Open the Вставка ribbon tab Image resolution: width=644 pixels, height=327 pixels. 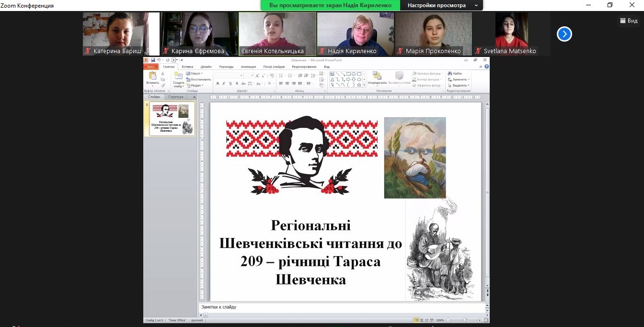pos(187,67)
